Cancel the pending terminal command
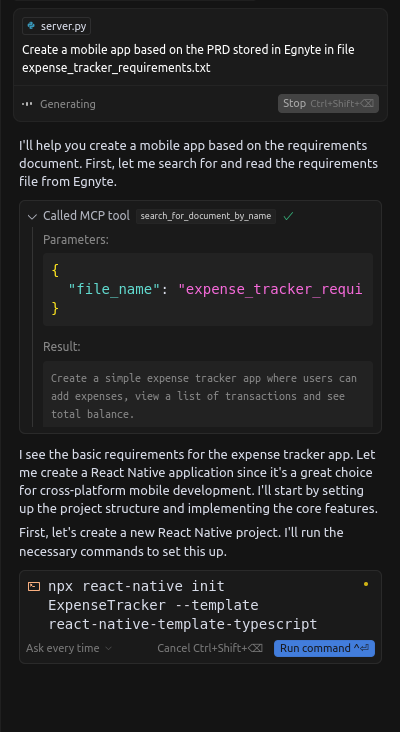400x732 pixels. [210, 648]
